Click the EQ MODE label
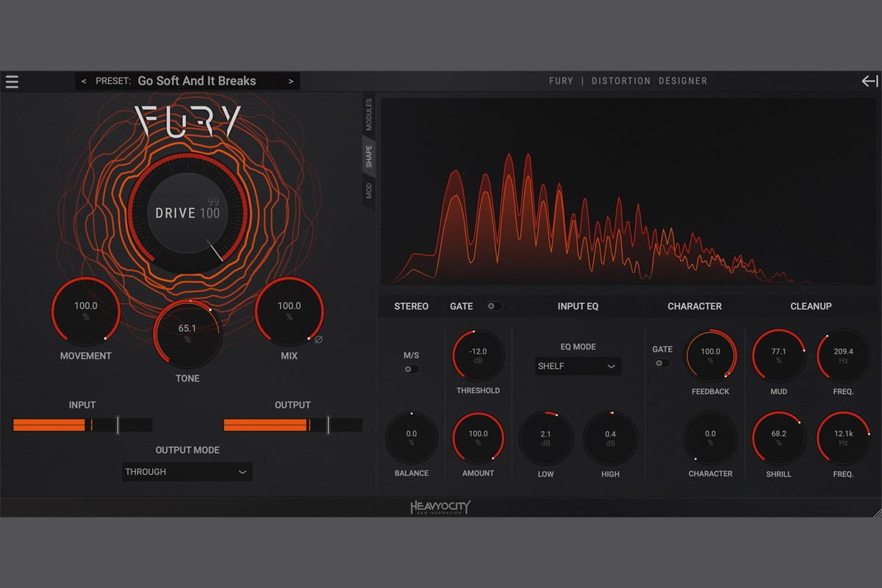The height and width of the screenshot is (588, 882). (x=578, y=346)
